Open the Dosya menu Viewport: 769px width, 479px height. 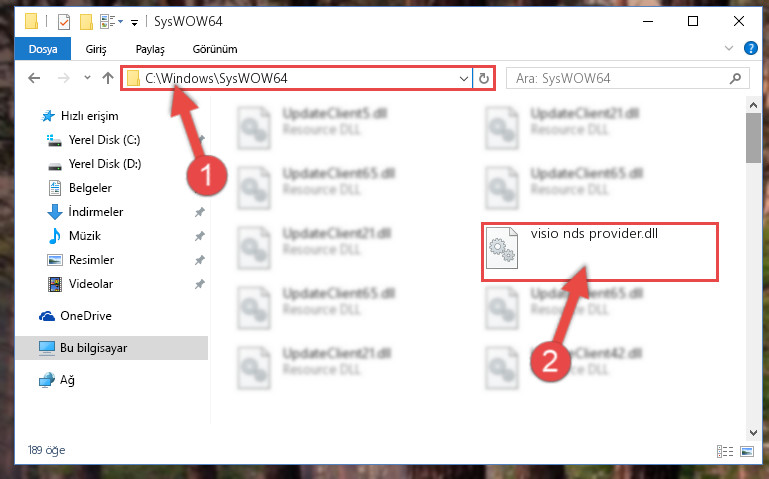(x=43, y=49)
